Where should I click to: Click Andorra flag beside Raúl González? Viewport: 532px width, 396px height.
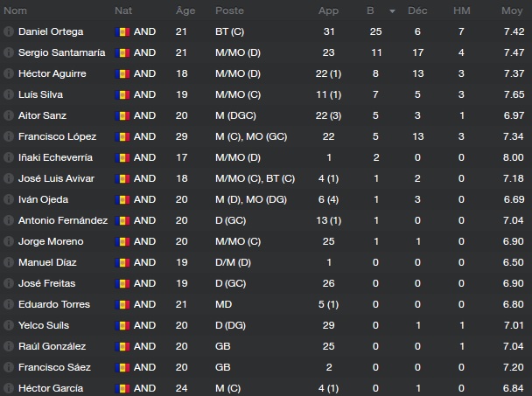[122, 346]
